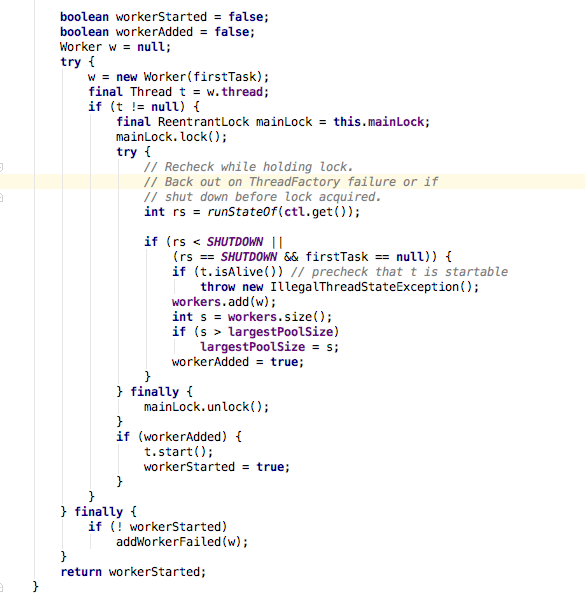Viewport: 585px width, 603px height.
Task: Collapse the comment block fold marker at 'Recheck while holding lock'
Action: 1,167
